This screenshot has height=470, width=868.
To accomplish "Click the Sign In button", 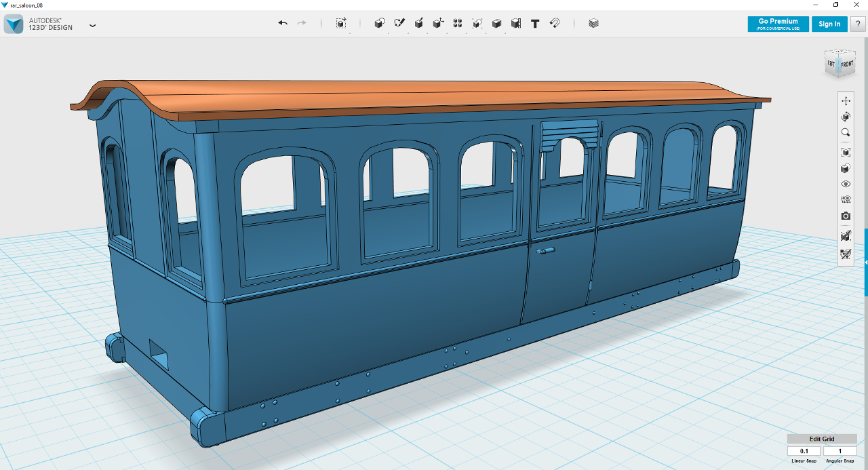I will click(x=829, y=24).
